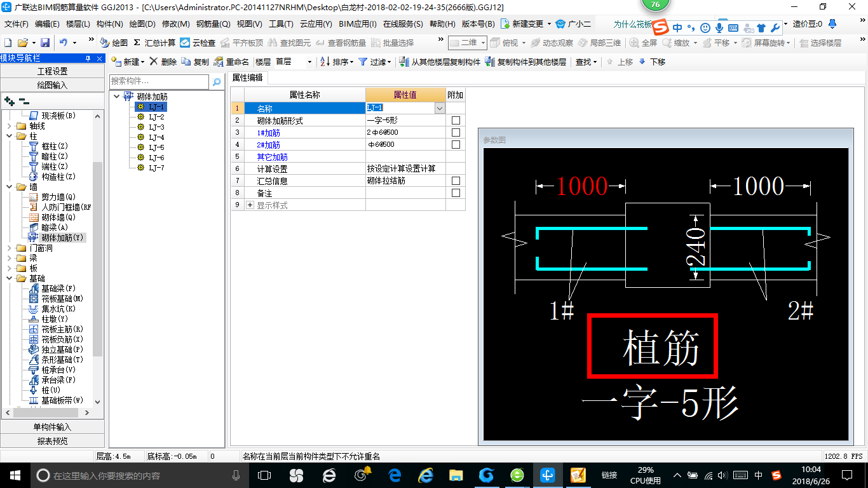This screenshot has width=868, height=488.
Task: Open the 工具(T) menu
Action: (x=281, y=24)
